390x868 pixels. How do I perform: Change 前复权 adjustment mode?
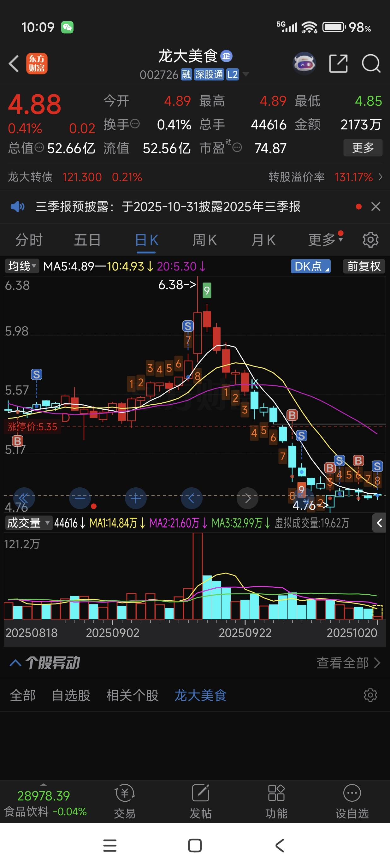364,266
